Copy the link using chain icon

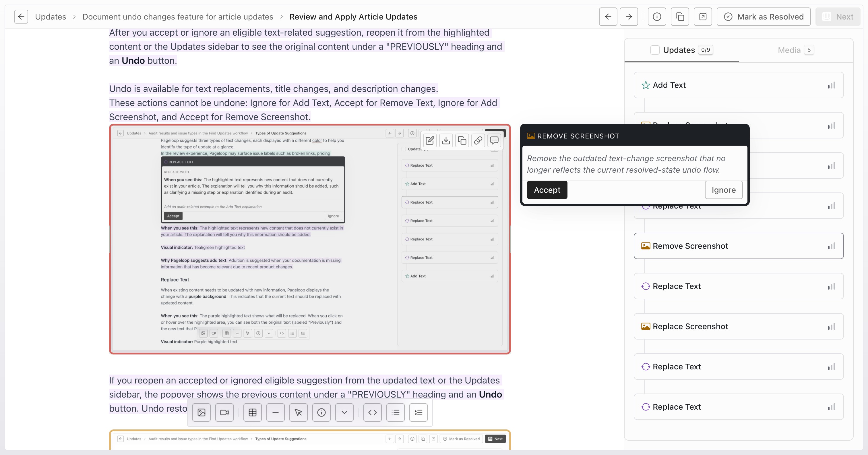pos(478,140)
